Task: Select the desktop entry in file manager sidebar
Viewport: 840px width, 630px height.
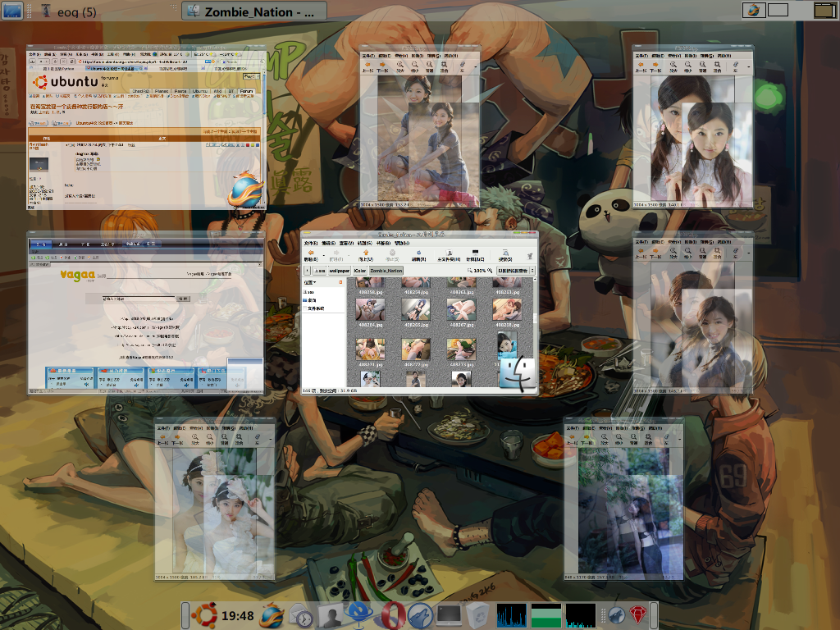Action: pos(309,300)
